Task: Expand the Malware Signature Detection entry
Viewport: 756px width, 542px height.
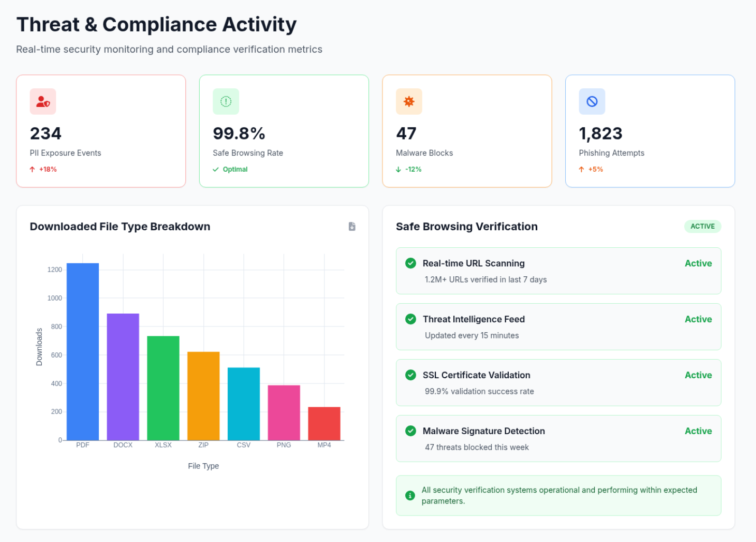Action: (x=558, y=438)
